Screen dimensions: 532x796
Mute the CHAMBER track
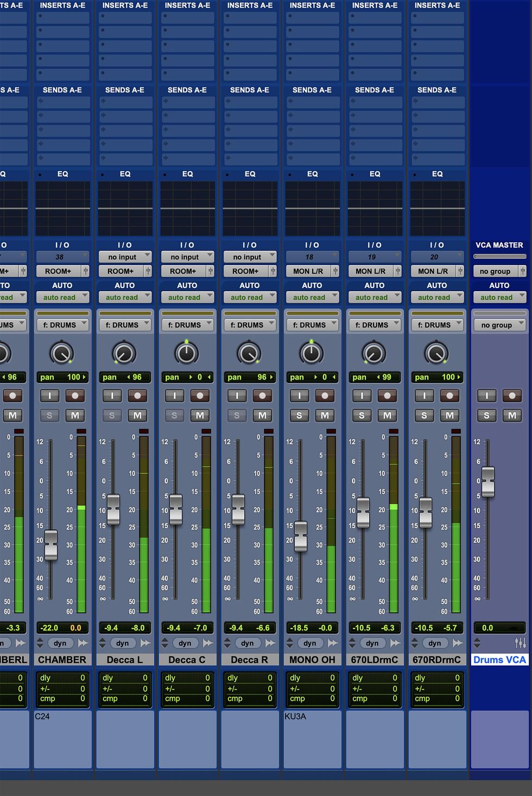point(75,416)
